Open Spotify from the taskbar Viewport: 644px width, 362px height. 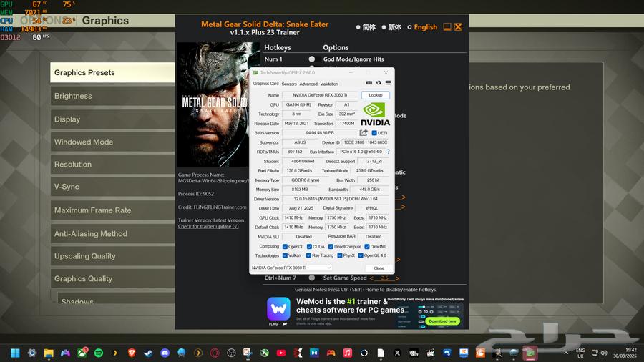click(x=99, y=353)
